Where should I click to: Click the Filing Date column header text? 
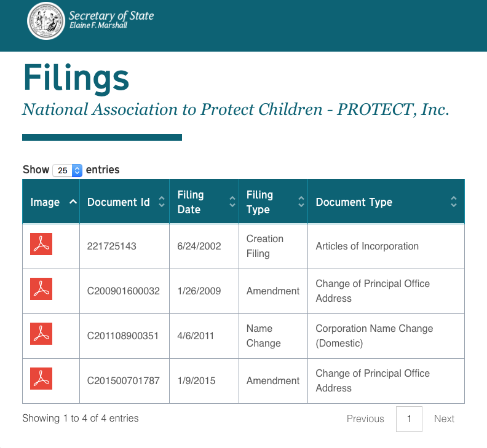(x=191, y=202)
